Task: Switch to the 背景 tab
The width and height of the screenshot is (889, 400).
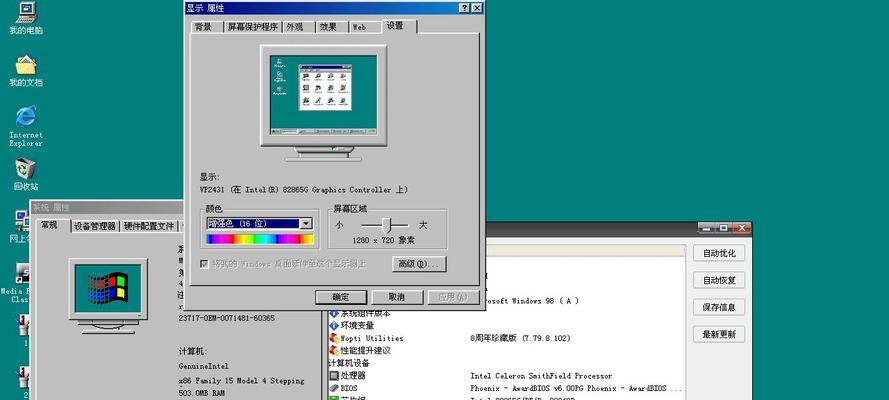Action: [x=205, y=27]
